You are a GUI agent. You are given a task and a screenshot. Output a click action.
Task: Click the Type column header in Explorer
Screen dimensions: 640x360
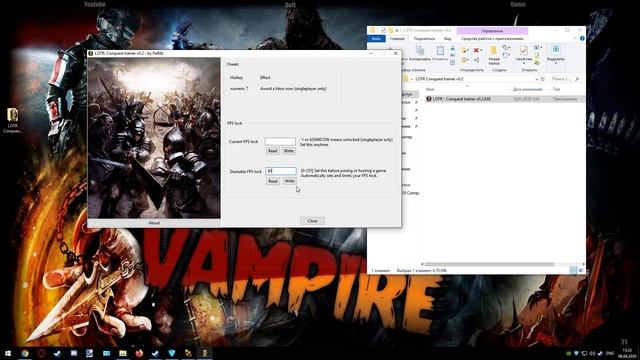pyautogui.click(x=557, y=89)
